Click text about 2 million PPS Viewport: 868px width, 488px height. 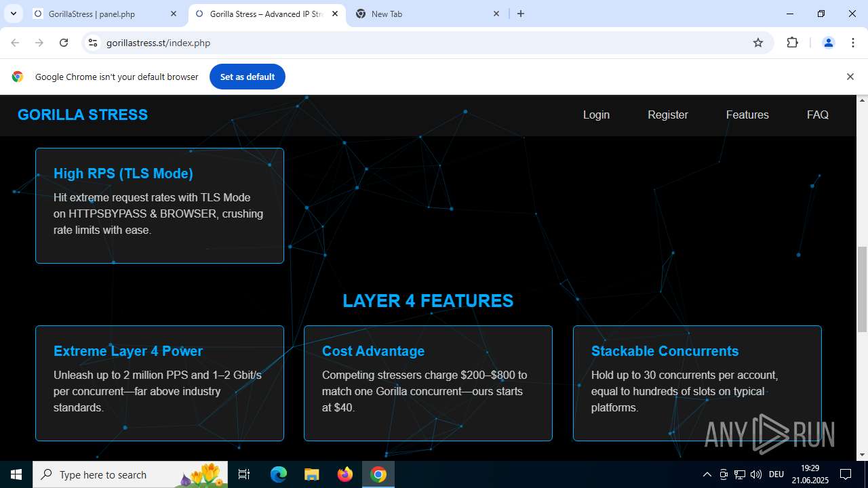[x=157, y=391]
